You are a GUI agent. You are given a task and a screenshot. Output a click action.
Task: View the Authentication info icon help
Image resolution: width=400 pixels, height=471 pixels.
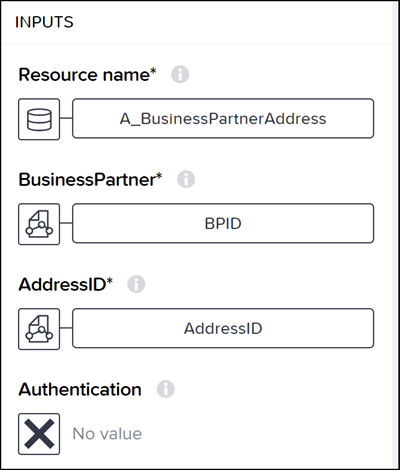[166, 389]
